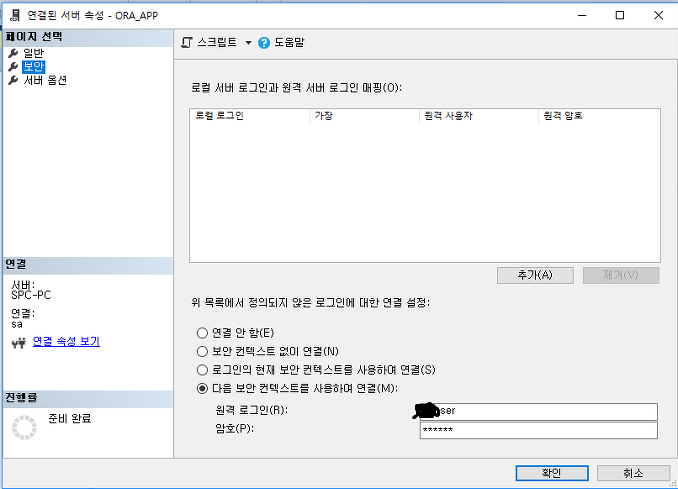Click the server icon in the title bar
The height and width of the screenshot is (489, 678).
15,16
